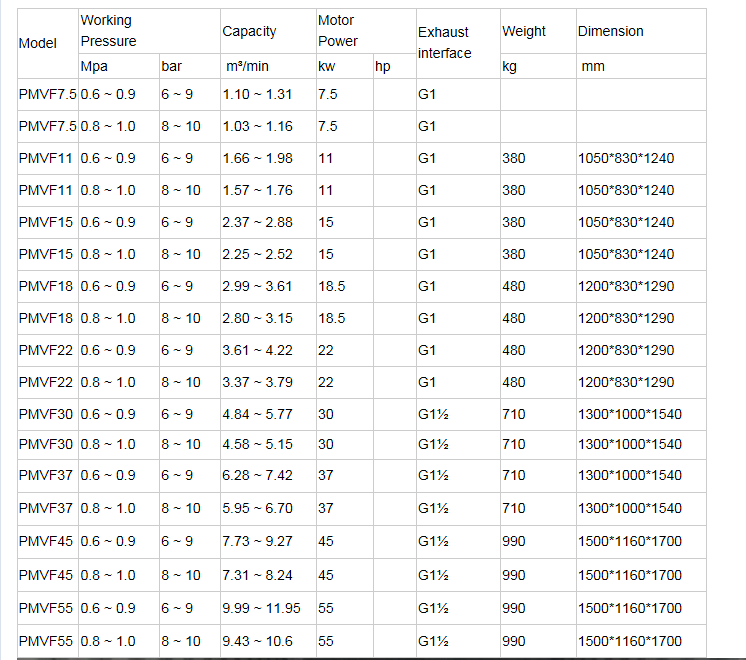Click the Motor Power header cell

338,31
